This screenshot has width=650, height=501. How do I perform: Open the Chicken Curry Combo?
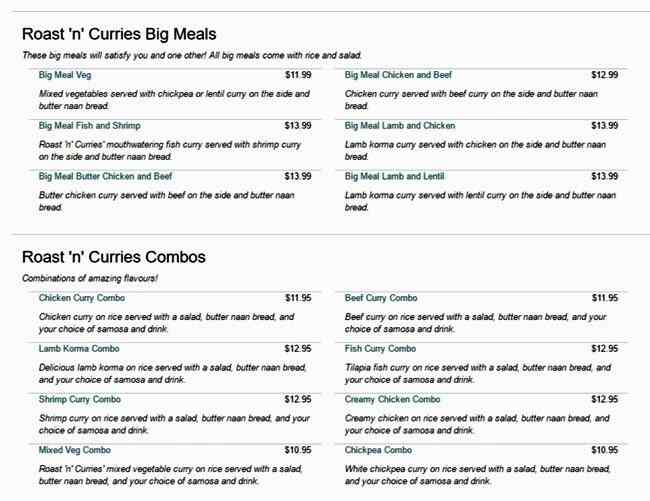click(82, 298)
